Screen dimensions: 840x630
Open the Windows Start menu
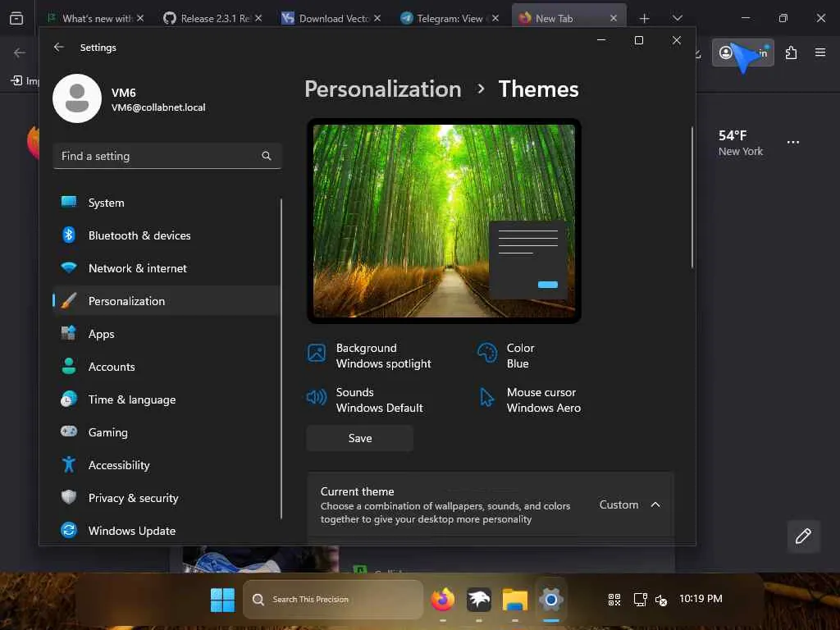(x=222, y=600)
